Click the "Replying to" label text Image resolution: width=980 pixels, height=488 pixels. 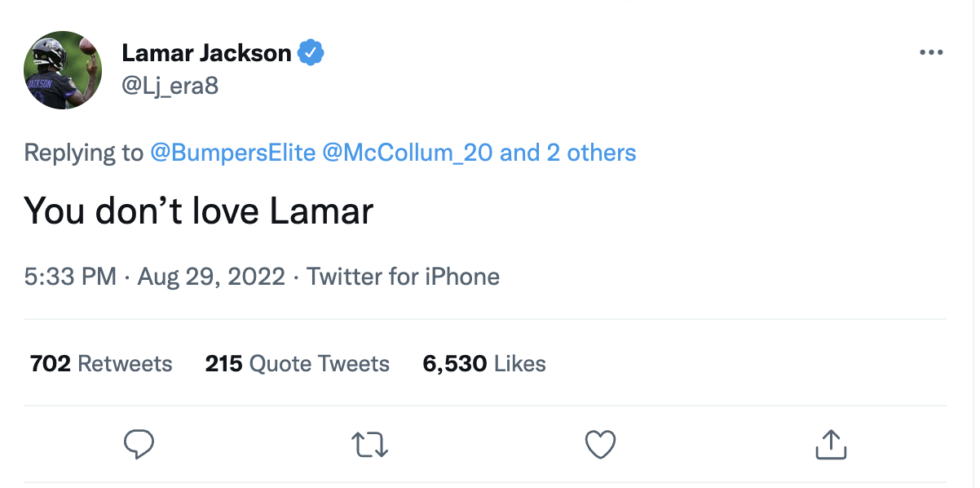click(83, 153)
